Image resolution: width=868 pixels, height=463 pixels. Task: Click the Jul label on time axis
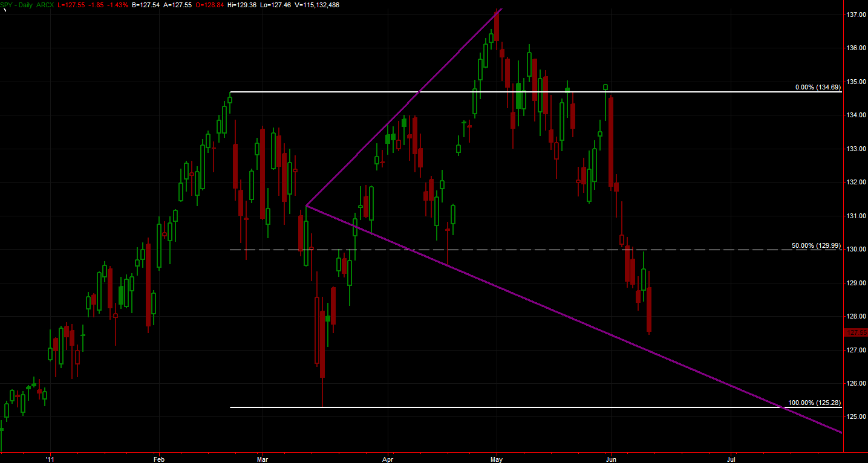[x=730, y=459]
